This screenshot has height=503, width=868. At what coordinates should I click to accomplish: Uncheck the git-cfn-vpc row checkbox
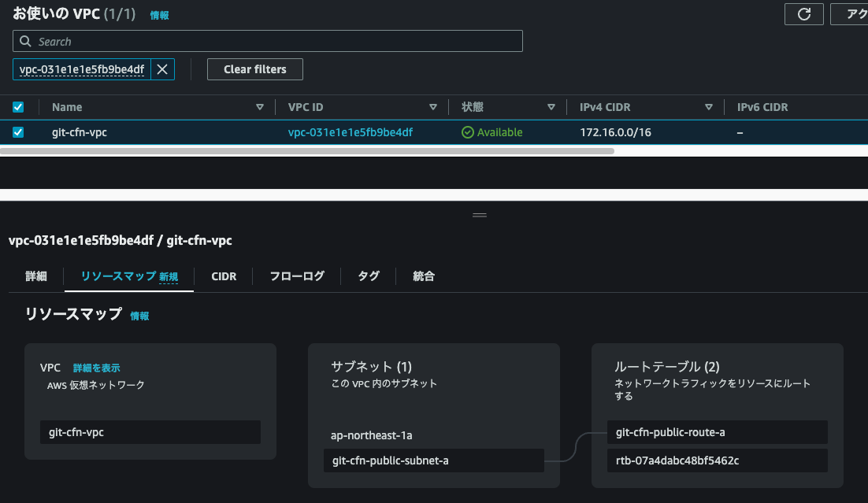pos(18,131)
